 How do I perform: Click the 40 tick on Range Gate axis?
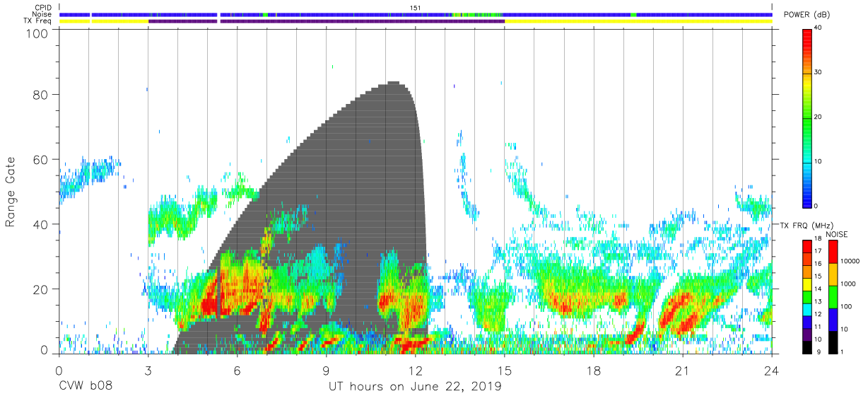coord(41,225)
